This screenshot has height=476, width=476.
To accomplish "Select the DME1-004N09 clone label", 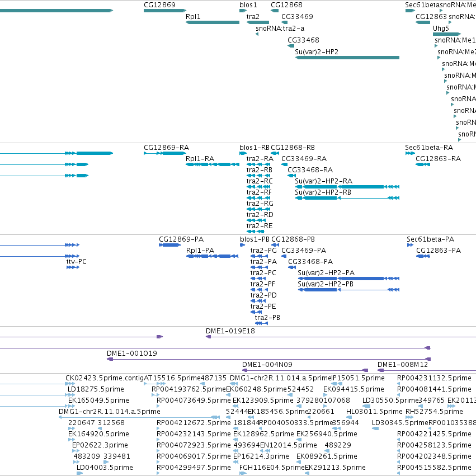I will (x=267, y=365).
